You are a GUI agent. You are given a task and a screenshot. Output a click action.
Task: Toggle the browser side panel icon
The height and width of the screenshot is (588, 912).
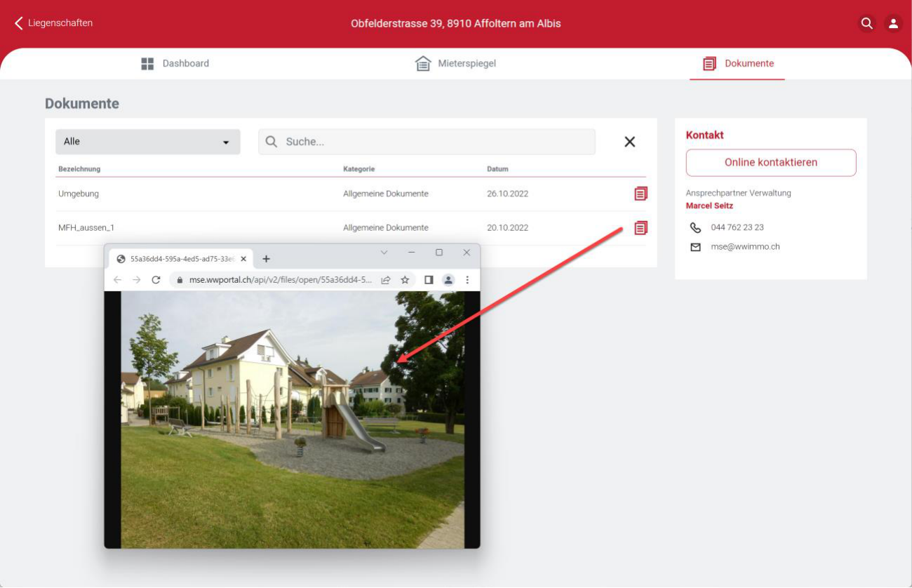point(429,280)
